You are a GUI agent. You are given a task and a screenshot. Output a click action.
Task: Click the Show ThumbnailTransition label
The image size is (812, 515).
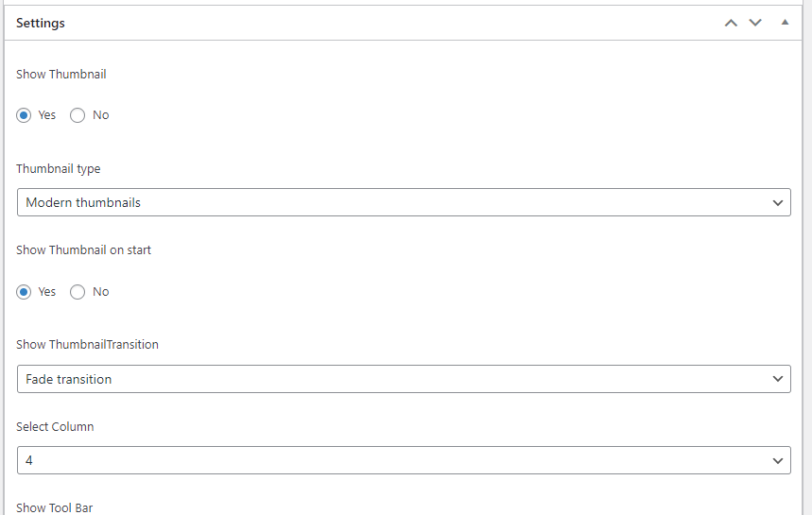click(x=88, y=345)
